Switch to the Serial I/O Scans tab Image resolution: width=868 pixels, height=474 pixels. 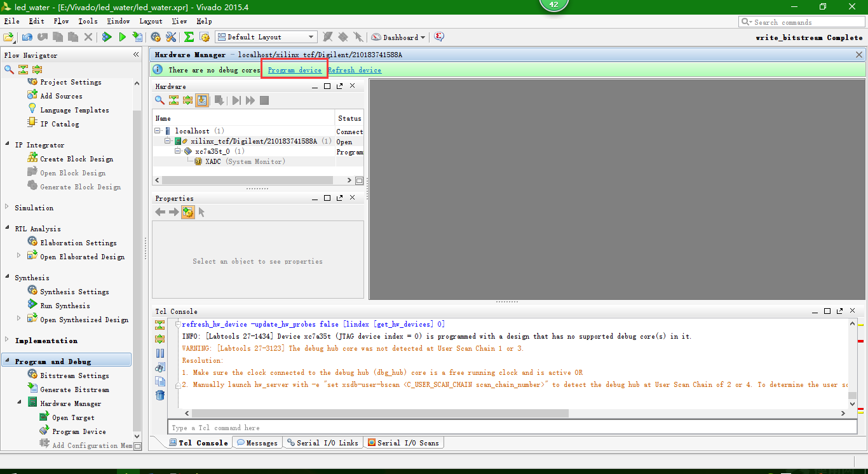(403, 443)
